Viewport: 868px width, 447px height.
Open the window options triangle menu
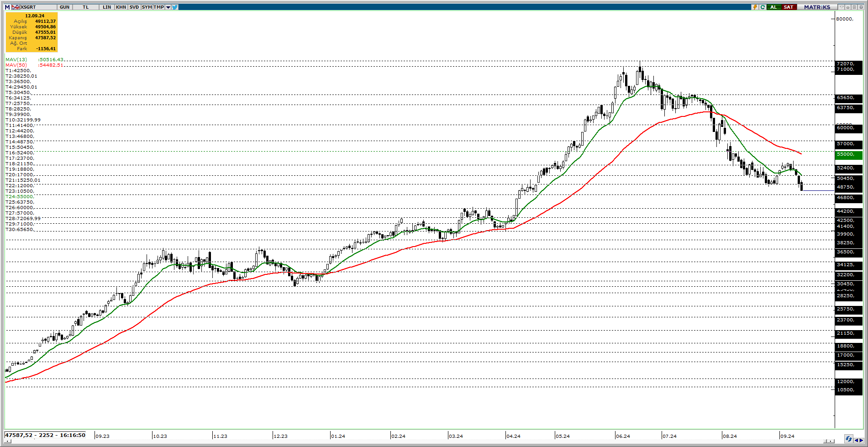point(842,7)
